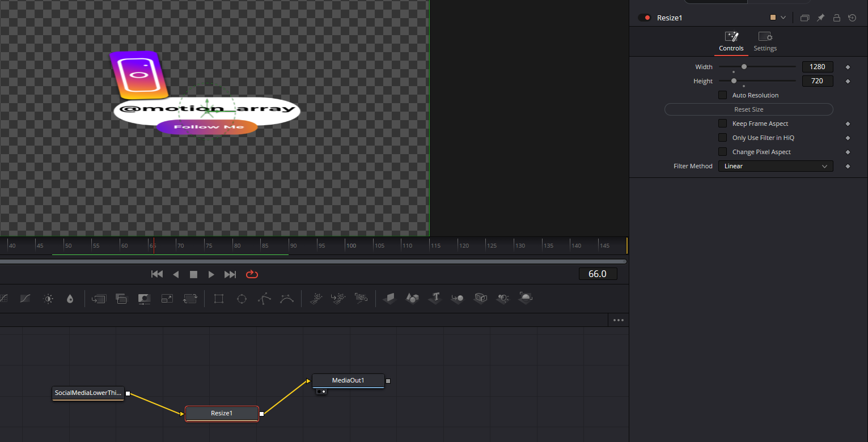
Task: Add a Spot Light node
Action: (503, 298)
